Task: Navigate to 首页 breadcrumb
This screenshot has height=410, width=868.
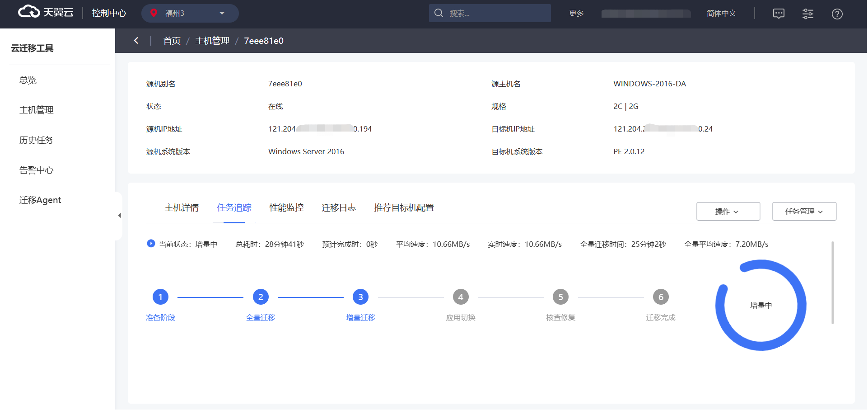Action: (x=172, y=41)
